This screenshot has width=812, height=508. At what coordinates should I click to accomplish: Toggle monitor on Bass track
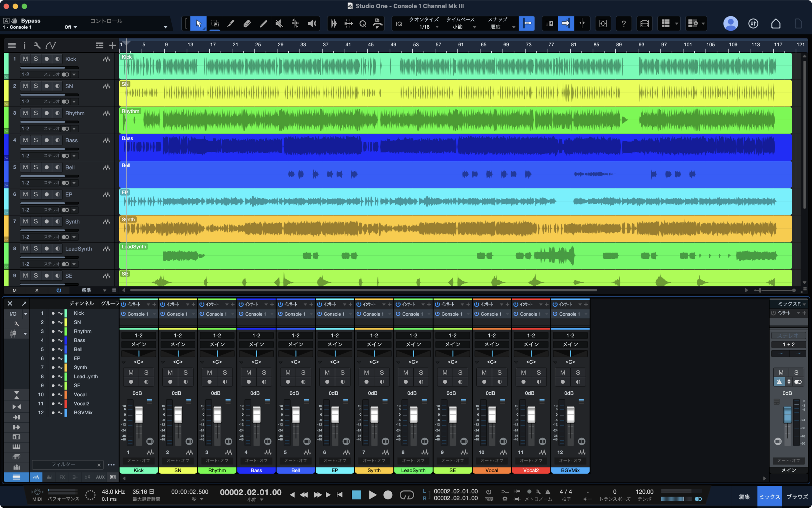(57, 140)
